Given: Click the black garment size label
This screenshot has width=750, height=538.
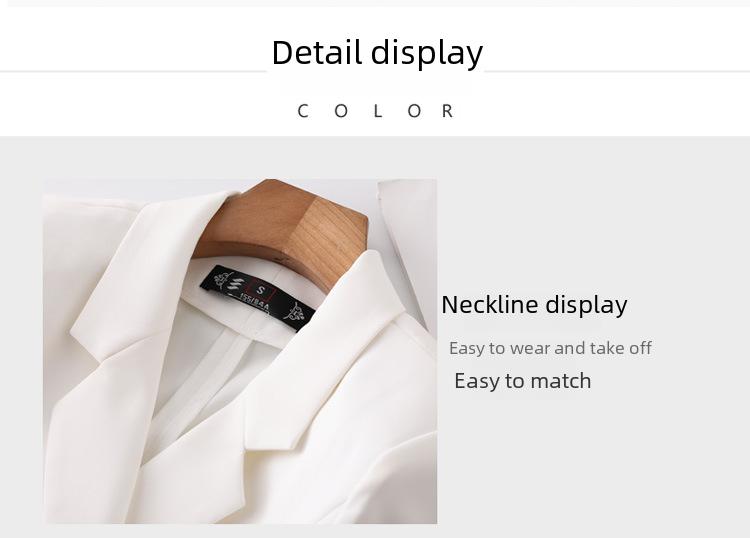Looking at the screenshot, I should tap(257, 298).
